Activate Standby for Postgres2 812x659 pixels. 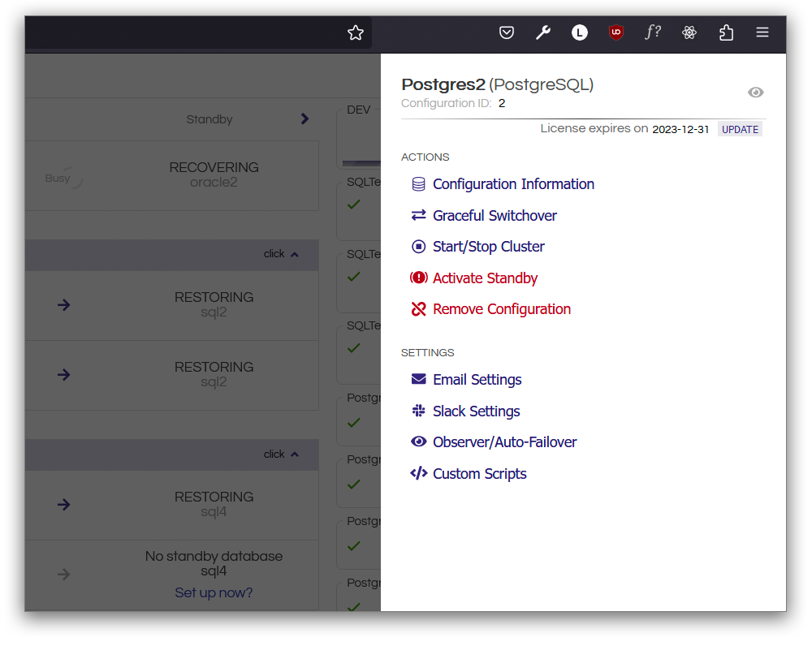click(484, 278)
